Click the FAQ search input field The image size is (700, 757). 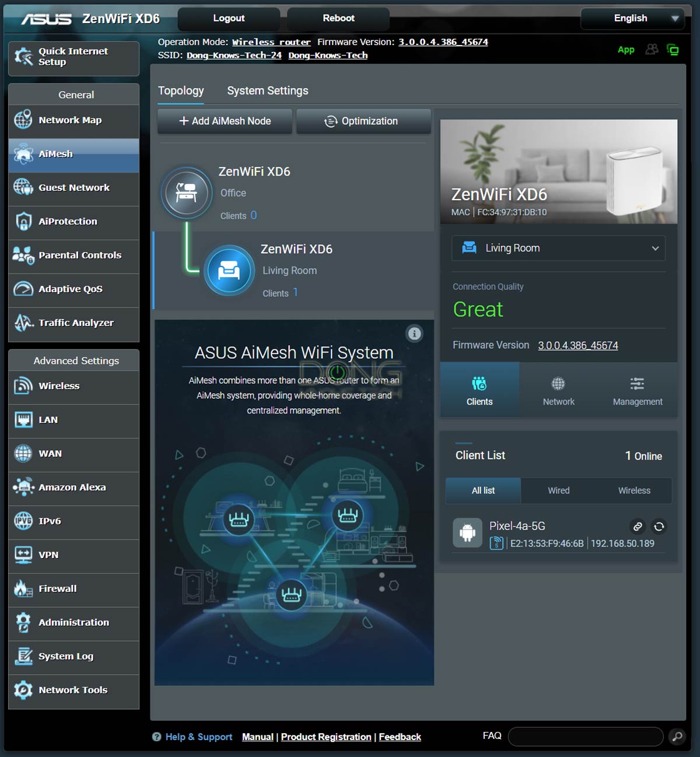click(585, 737)
